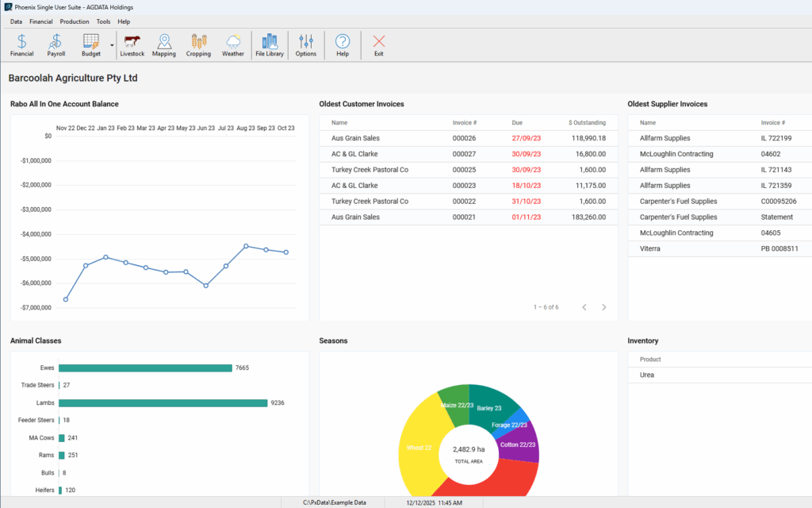This screenshot has height=508, width=812.
Task: Click the Ewes bar in Animal Classes
Action: pos(146,368)
